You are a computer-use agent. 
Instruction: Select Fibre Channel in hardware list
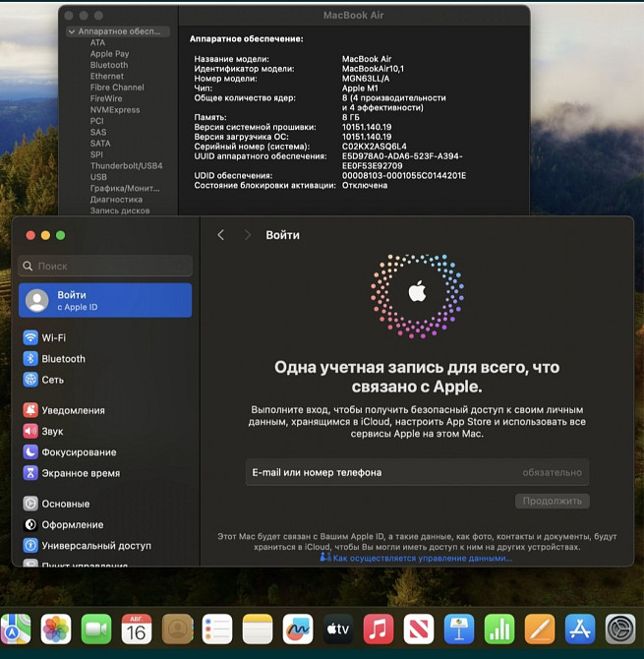[117, 88]
